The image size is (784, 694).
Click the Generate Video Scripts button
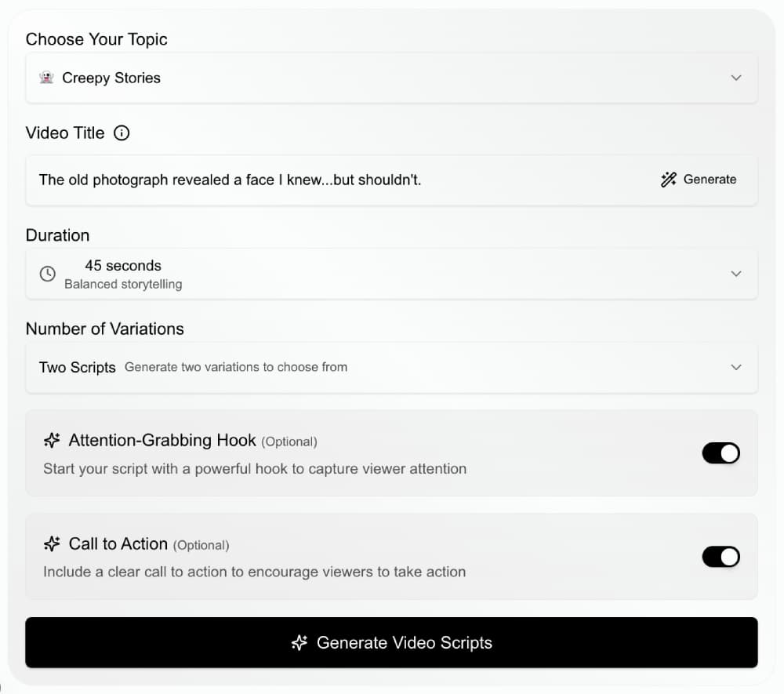(391, 643)
